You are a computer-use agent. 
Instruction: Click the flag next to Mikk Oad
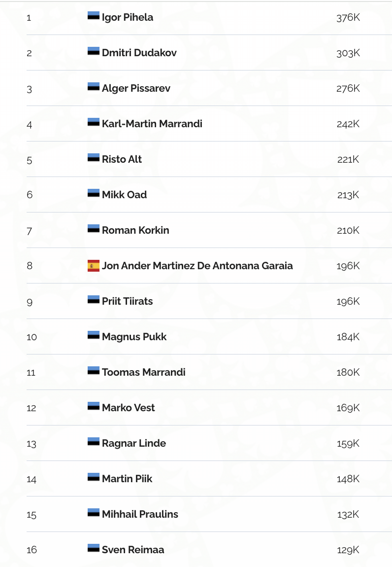click(94, 193)
